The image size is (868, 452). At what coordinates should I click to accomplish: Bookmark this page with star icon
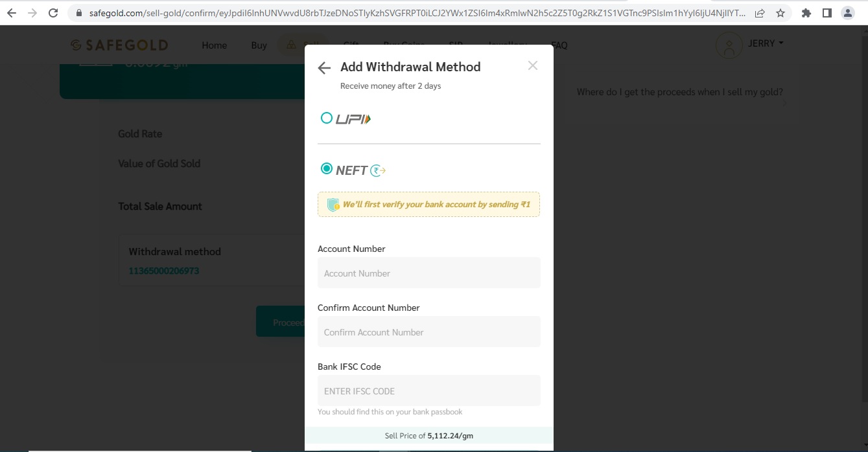[x=780, y=13]
